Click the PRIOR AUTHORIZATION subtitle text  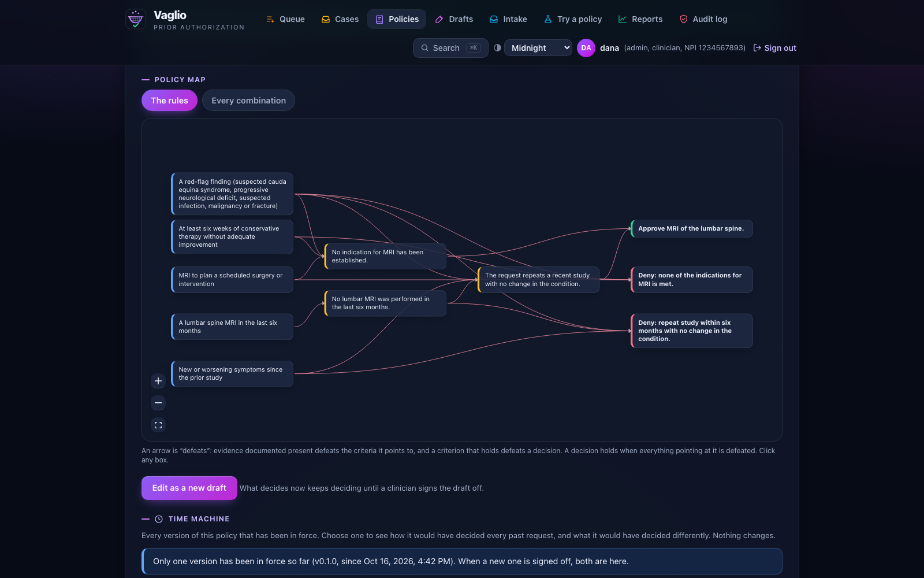199,27
